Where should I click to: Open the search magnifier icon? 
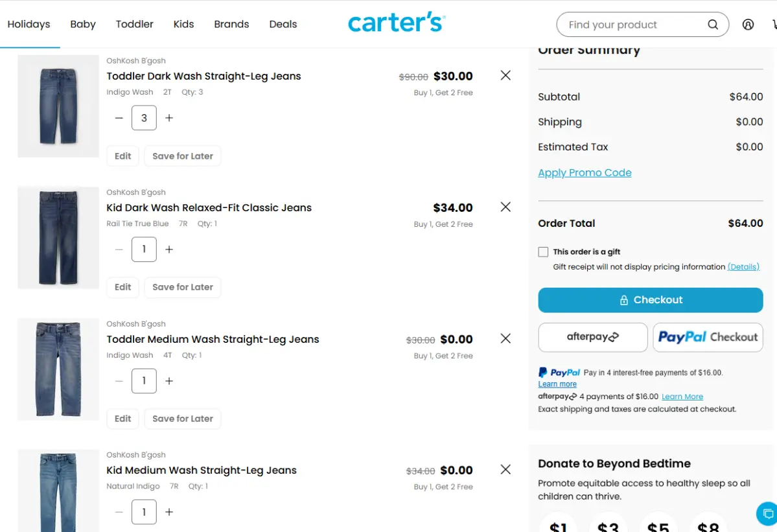click(712, 24)
